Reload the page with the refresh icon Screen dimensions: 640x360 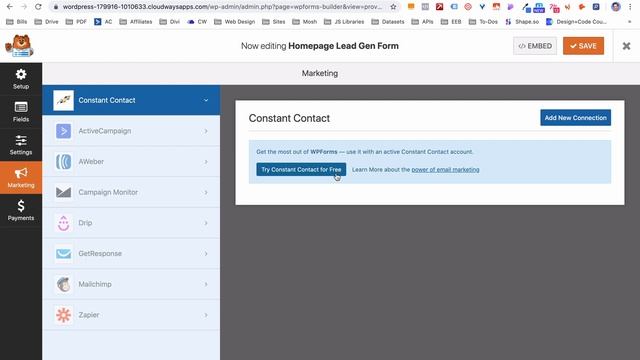[x=38, y=7]
